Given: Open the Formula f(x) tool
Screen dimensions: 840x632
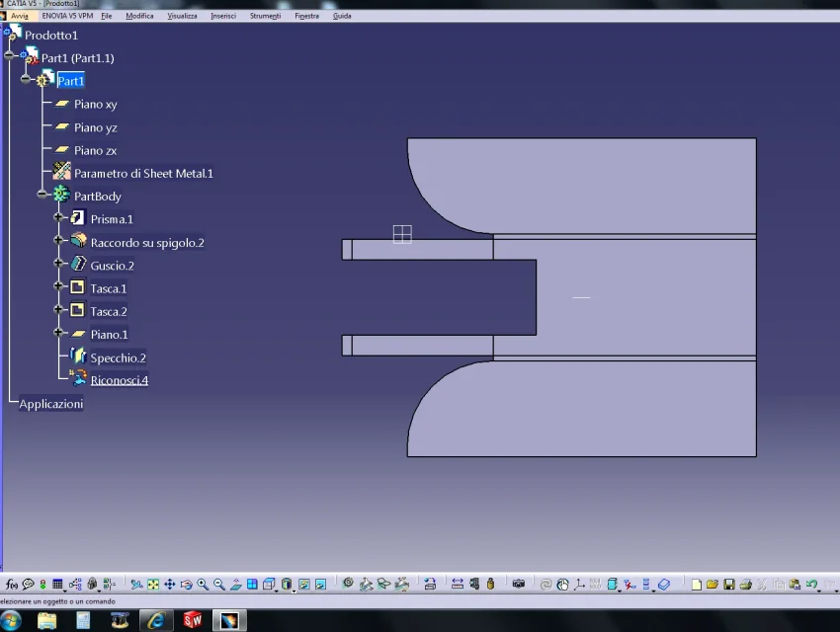Looking at the screenshot, I should (x=11, y=585).
